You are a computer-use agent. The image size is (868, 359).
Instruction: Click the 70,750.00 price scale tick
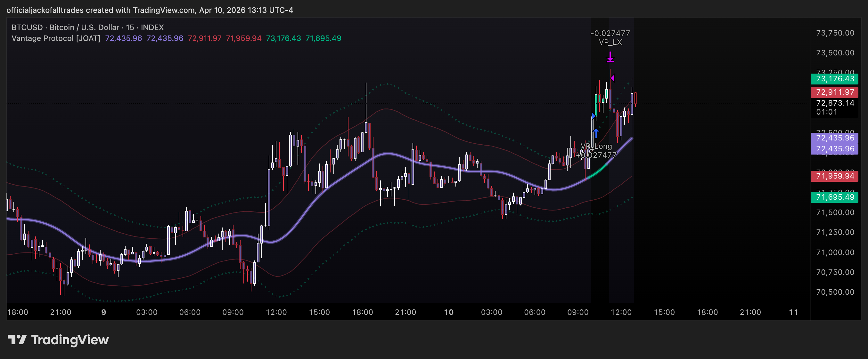click(x=835, y=272)
